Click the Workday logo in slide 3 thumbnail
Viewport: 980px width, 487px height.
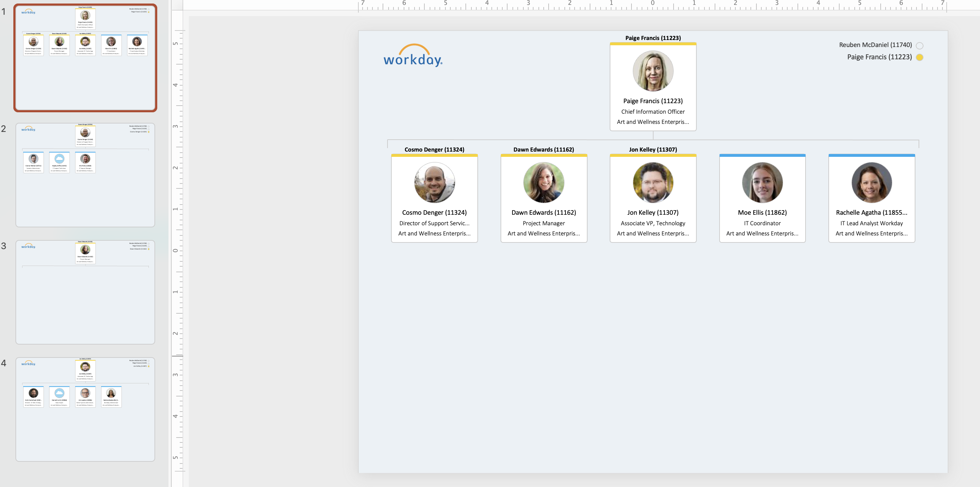click(28, 246)
